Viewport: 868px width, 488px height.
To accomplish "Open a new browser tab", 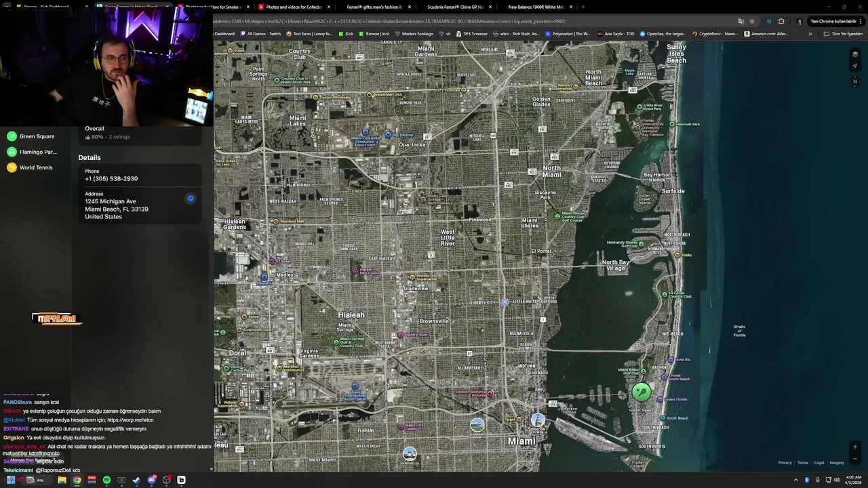I will click(583, 7).
